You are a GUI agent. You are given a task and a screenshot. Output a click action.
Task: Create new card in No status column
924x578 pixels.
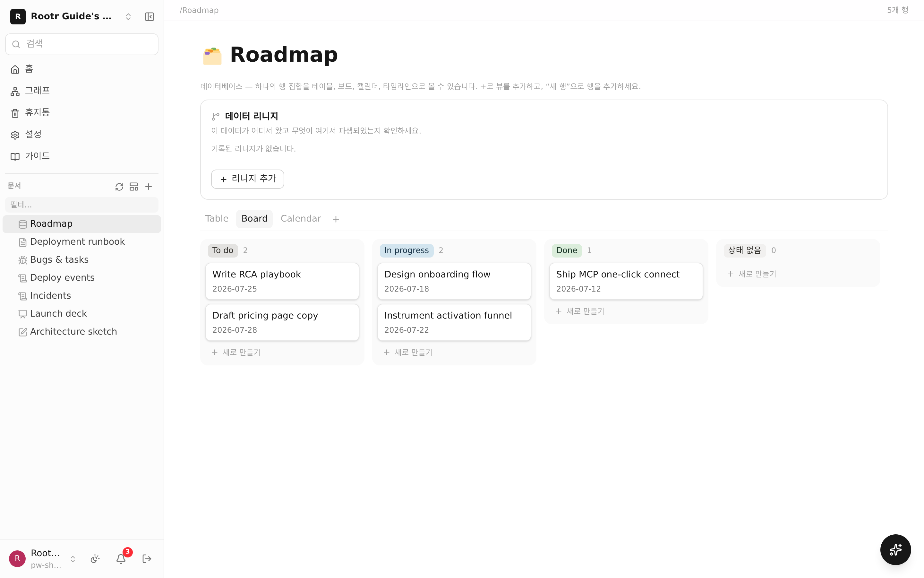point(752,274)
